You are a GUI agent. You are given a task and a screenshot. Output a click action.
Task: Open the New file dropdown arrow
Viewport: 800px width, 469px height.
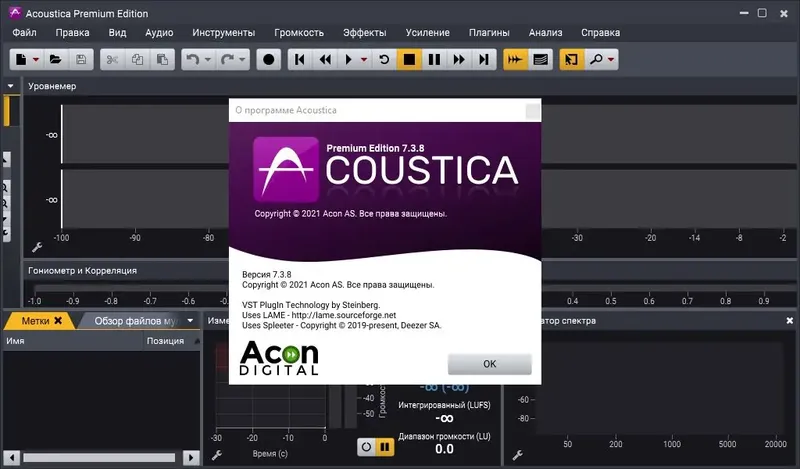36,60
